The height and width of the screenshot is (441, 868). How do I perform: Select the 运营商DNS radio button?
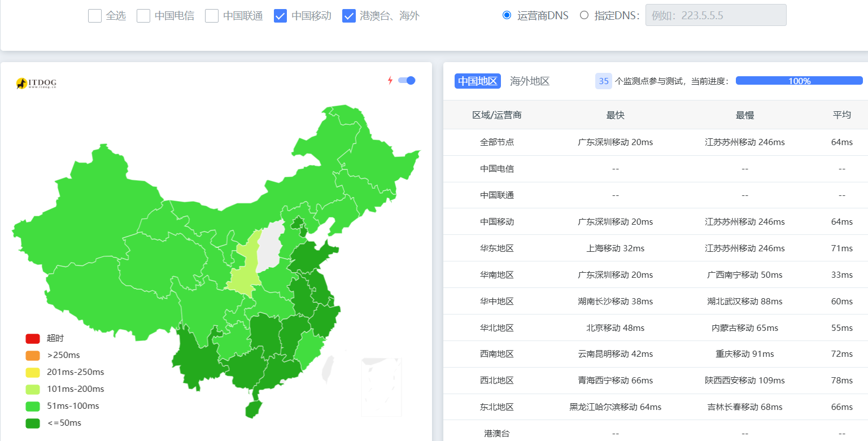(x=507, y=15)
